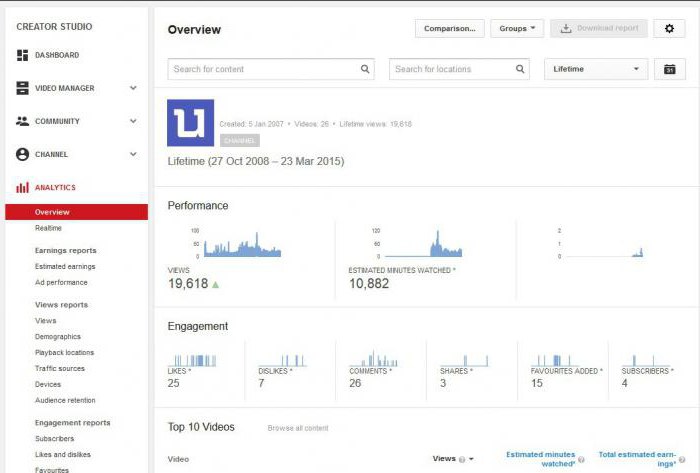Click the Creator Studio title
Screen dimensions: 700x473
click(x=54, y=27)
